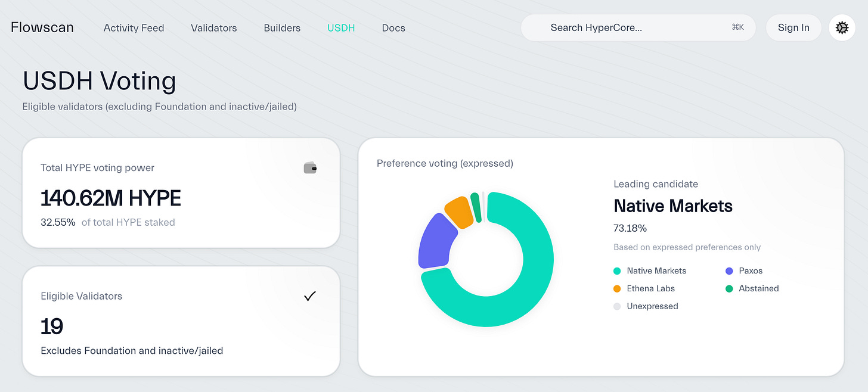This screenshot has width=868, height=392.
Task: Click the Native Markets leading candidate heading
Action: tap(673, 206)
